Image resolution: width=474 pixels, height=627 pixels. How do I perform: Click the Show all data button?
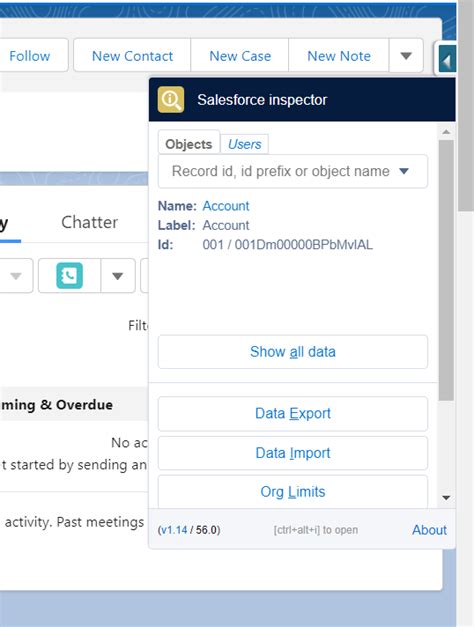293,352
